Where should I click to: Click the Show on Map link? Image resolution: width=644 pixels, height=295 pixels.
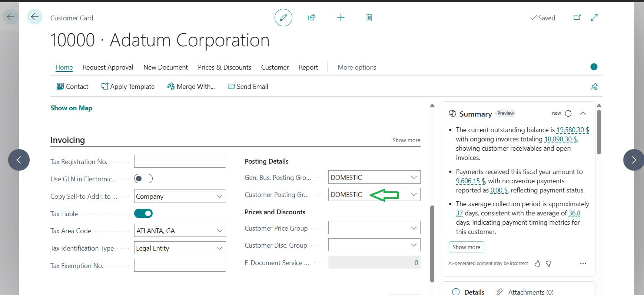tap(71, 108)
